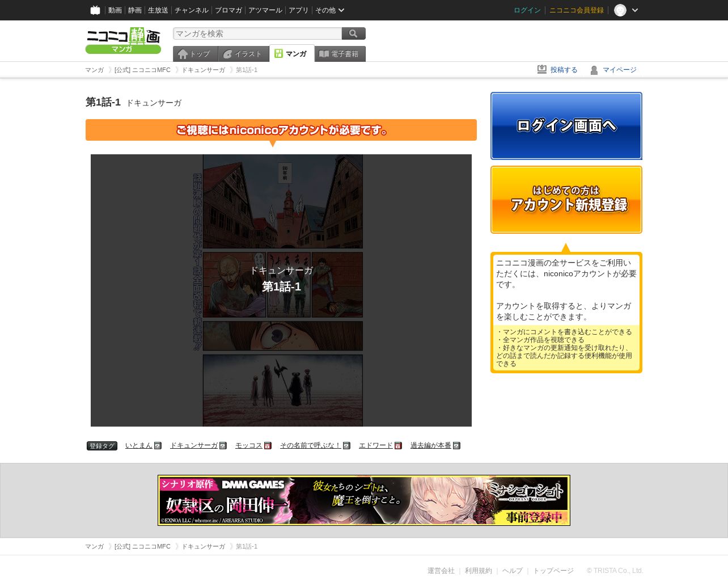Open the トップページ footer link
The width and height of the screenshot is (728, 586).
[x=553, y=571]
